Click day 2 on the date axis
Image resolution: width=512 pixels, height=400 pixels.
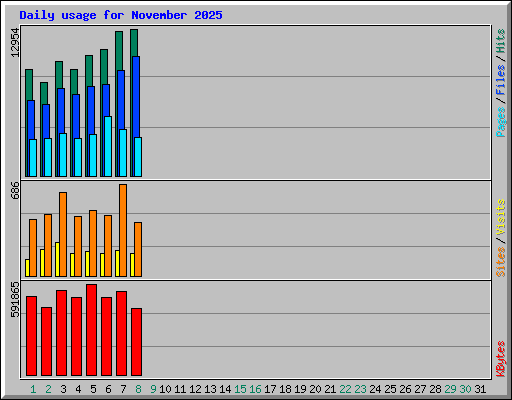pos(48,389)
